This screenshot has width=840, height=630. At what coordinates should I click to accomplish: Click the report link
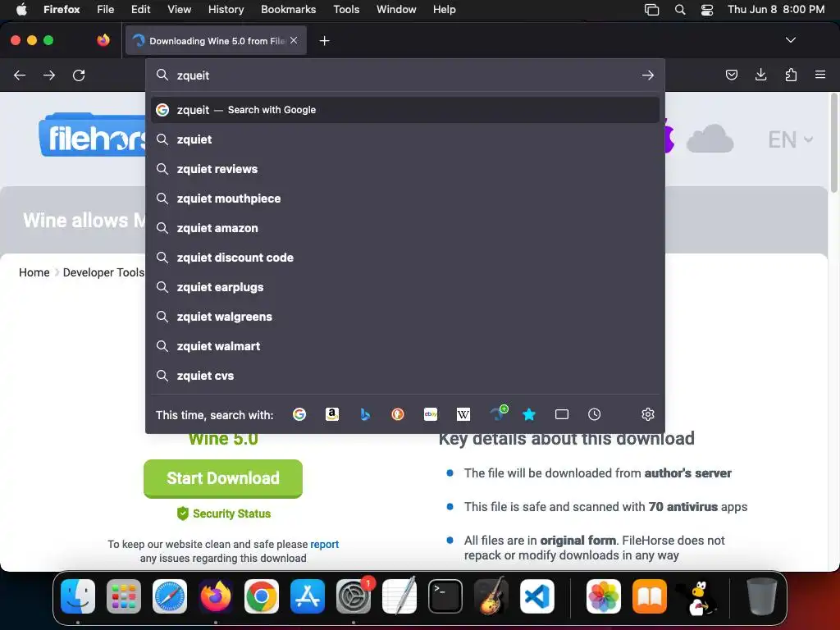click(x=324, y=545)
